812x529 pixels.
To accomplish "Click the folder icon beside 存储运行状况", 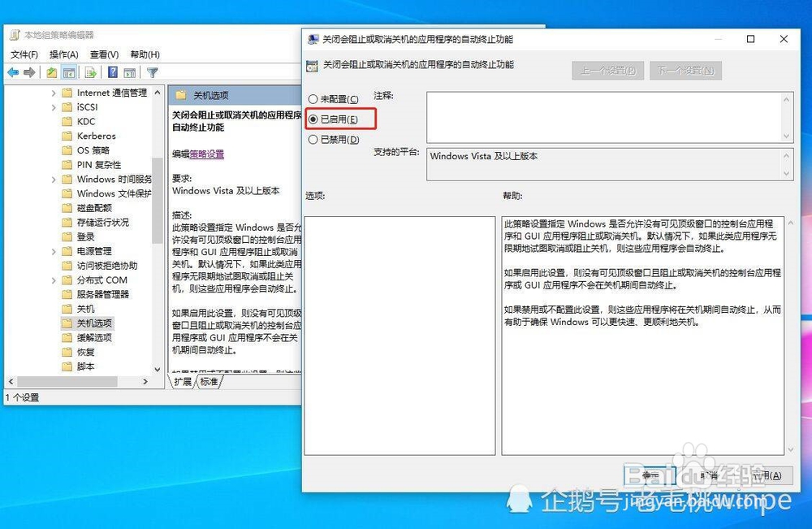I will click(67, 223).
